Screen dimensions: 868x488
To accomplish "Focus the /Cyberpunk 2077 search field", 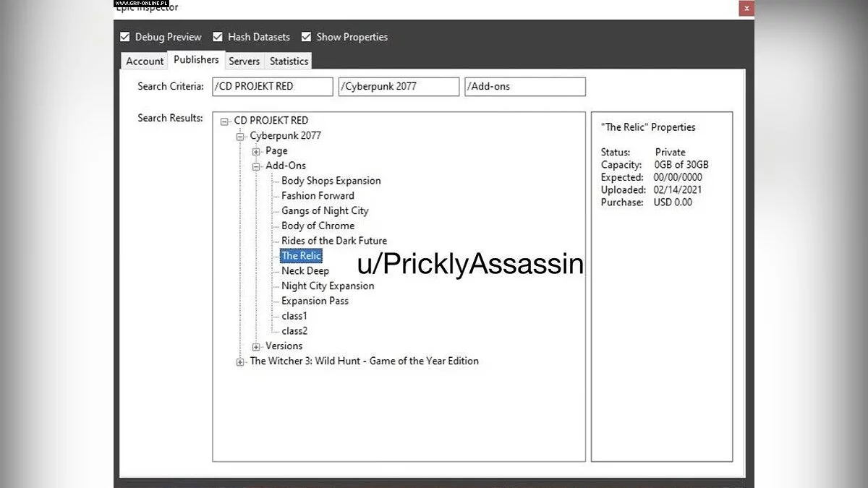I will point(399,87).
